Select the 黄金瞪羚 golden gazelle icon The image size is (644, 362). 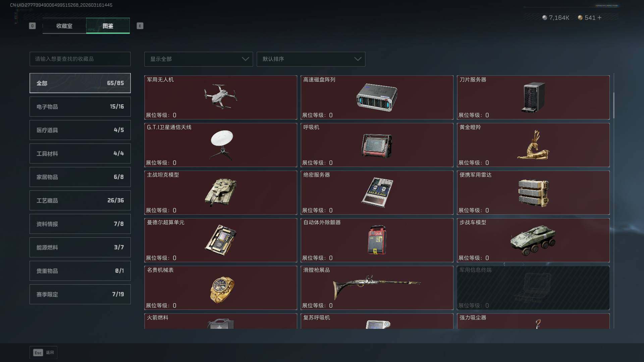(x=533, y=145)
